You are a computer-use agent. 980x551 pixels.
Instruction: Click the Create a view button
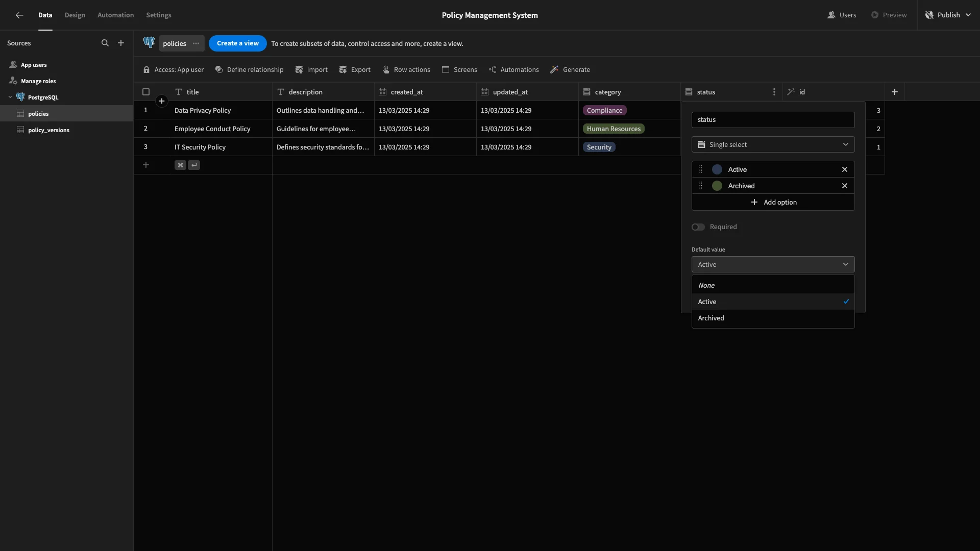pyautogui.click(x=238, y=43)
